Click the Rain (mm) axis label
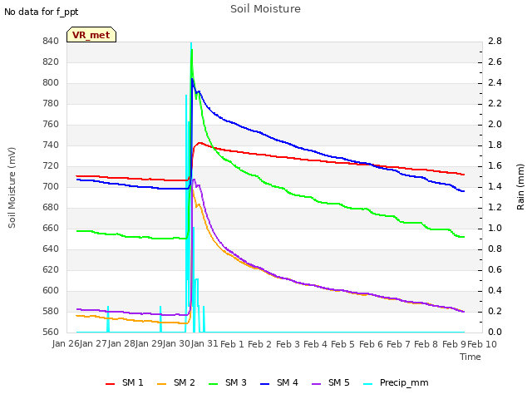 tap(520, 187)
